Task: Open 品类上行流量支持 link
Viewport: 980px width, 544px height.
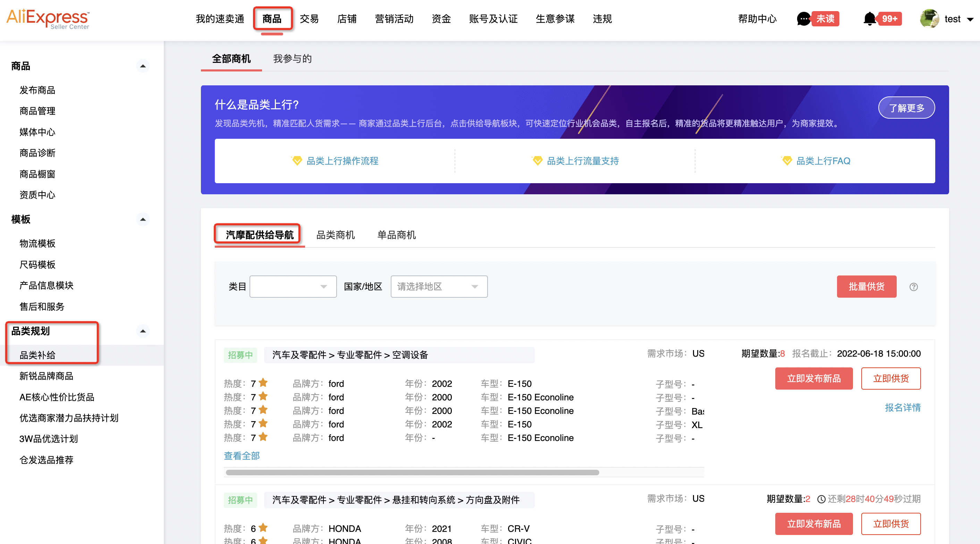Action: (583, 161)
